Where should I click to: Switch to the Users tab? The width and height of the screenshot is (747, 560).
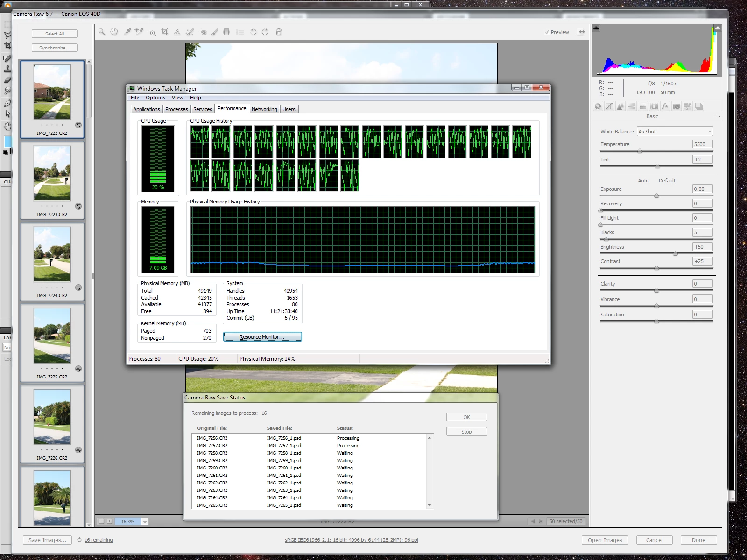289,109
